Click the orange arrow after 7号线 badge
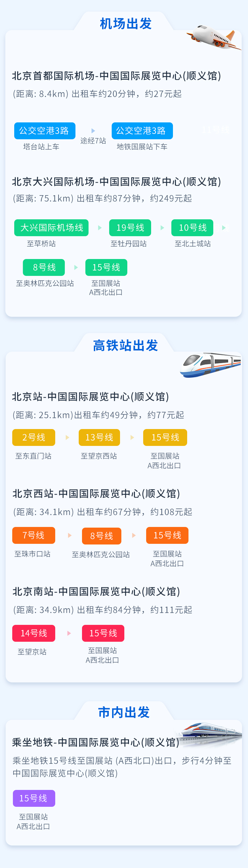 click(x=70, y=536)
